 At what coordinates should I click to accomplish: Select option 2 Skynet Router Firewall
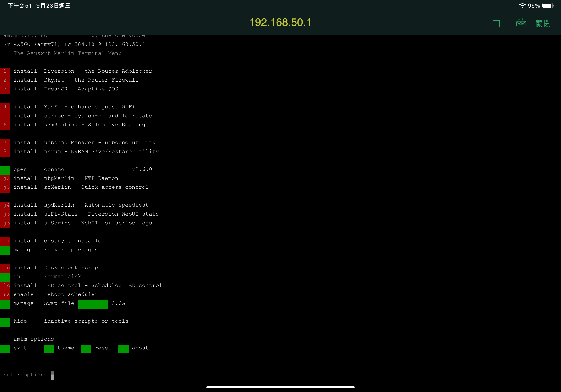tap(69, 80)
